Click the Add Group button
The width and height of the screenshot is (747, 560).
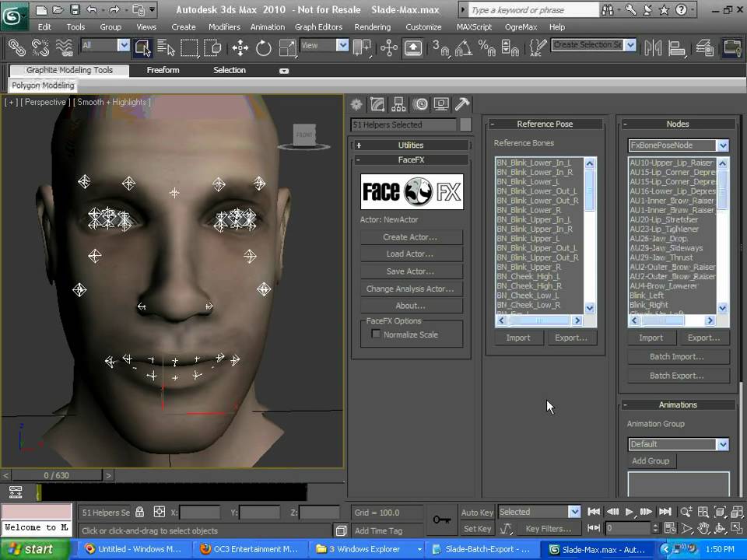tap(651, 461)
